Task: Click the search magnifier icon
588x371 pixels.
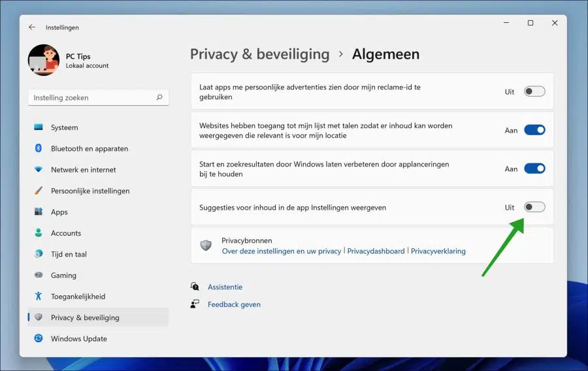Action: click(x=159, y=97)
